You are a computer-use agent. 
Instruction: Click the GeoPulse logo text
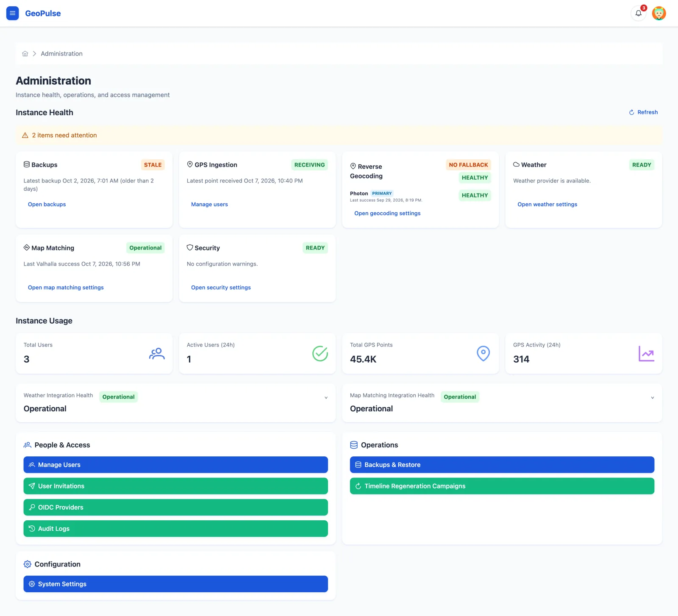(43, 14)
